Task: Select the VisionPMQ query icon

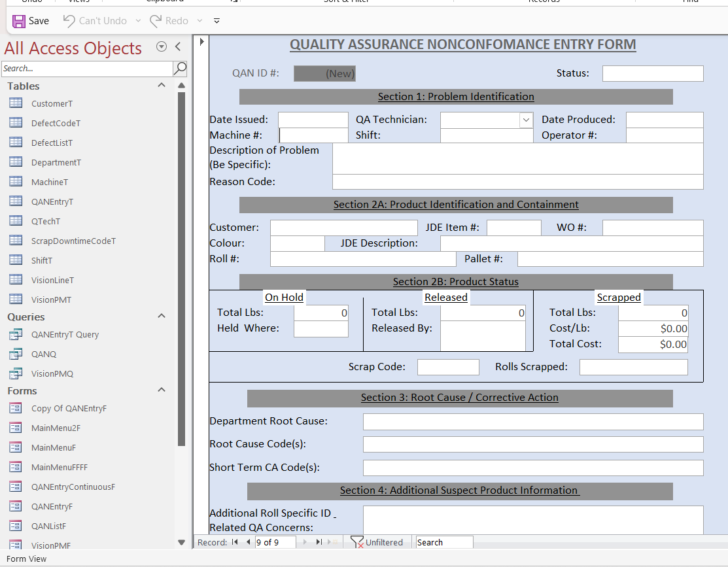Action: point(16,373)
